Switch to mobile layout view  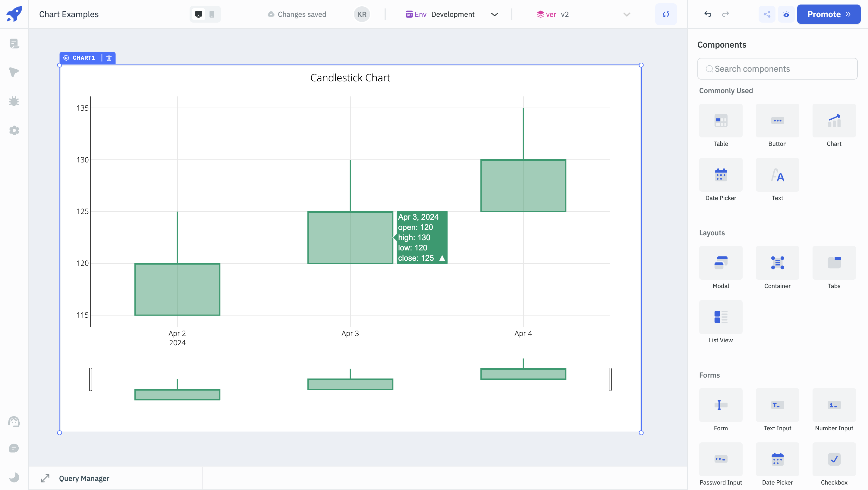[x=212, y=14]
